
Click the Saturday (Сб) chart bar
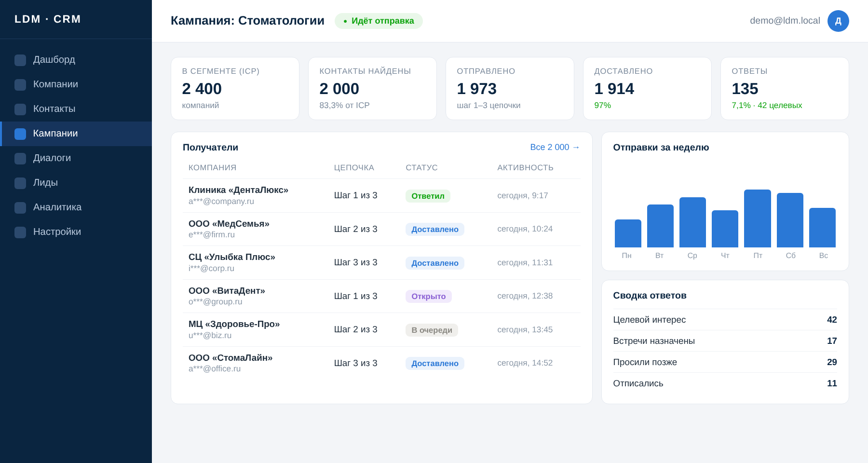tap(790, 220)
